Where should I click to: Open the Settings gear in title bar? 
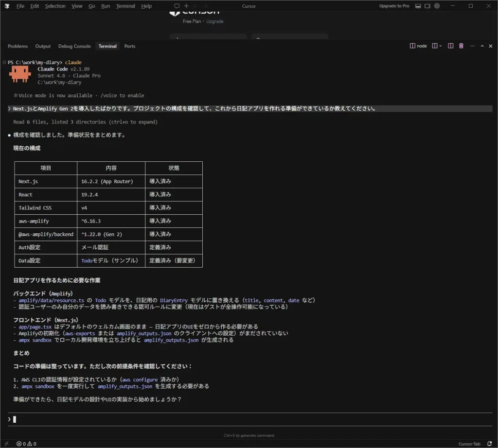[x=437, y=6]
